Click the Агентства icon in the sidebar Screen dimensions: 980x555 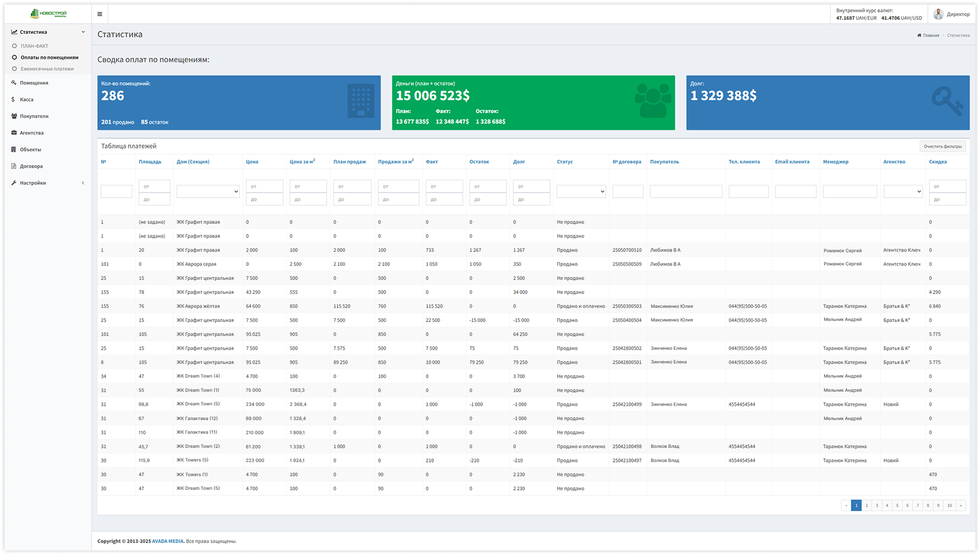[x=14, y=132]
